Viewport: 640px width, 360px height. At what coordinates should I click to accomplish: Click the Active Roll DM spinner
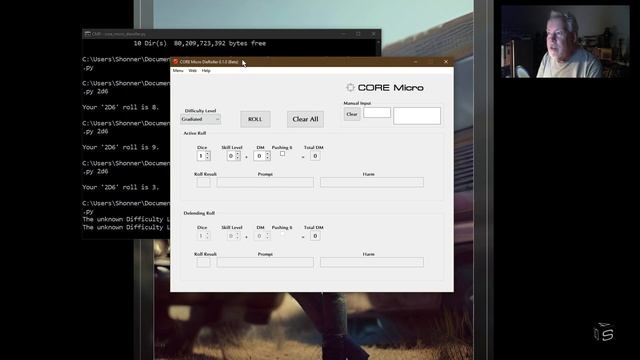262,156
